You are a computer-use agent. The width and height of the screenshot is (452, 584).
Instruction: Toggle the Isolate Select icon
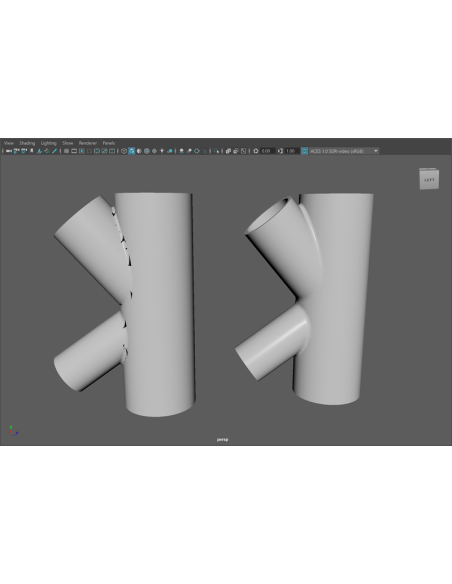coord(217,151)
